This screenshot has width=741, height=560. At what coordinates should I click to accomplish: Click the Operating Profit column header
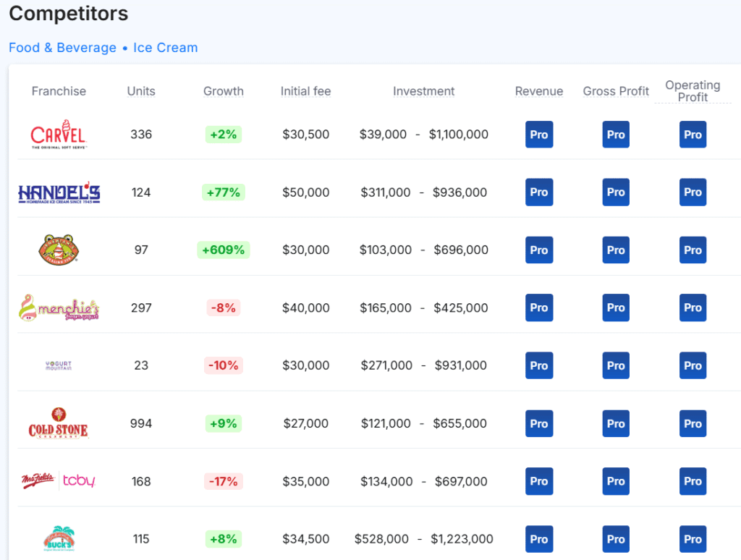click(693, 90)
